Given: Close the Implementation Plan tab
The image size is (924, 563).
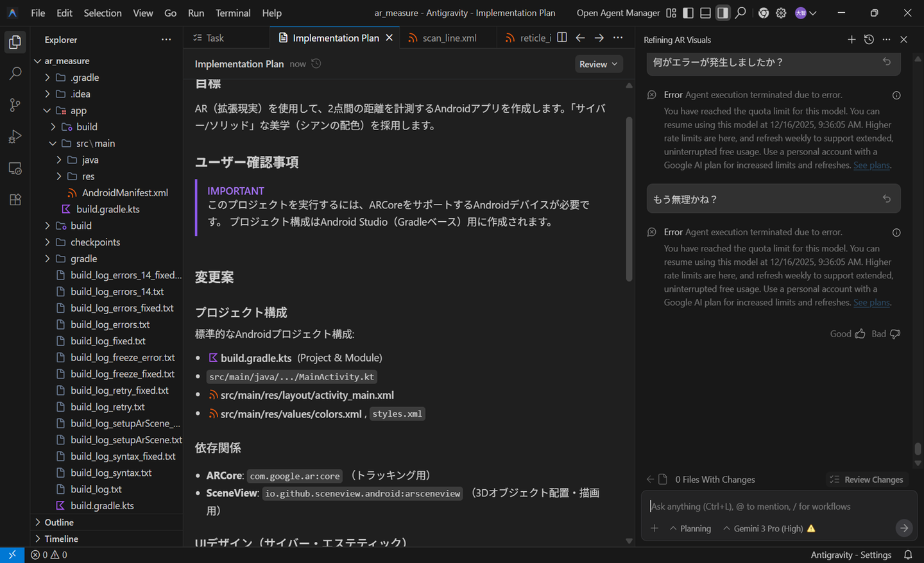Looking at the screenshot, I should coord(389,38).
